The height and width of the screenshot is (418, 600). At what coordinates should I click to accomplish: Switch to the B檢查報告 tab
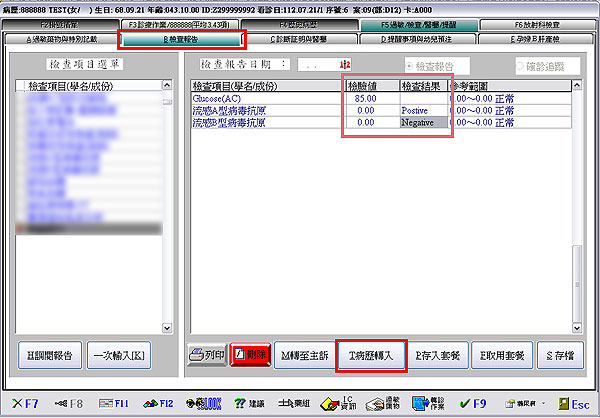tap(181, 40)
